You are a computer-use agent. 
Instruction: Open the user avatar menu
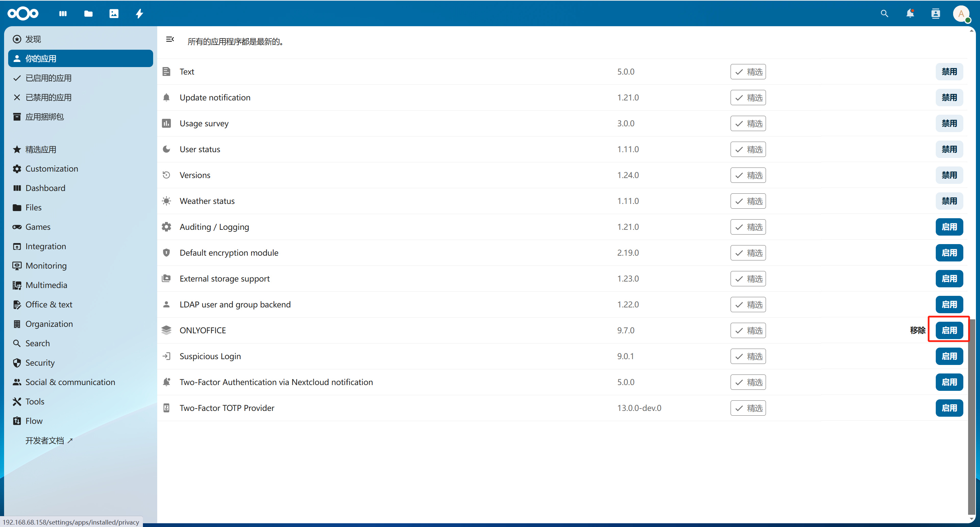coord(961,14)
